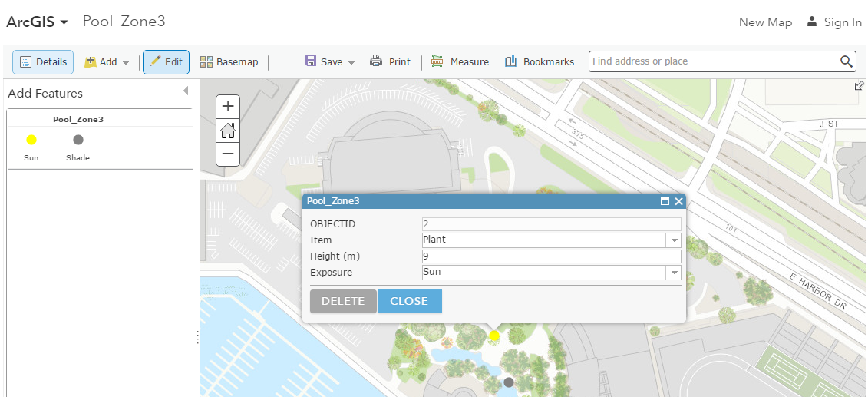Toggle Edit mode off
Viewport: 868px width, 397px height.
[166, 62]
